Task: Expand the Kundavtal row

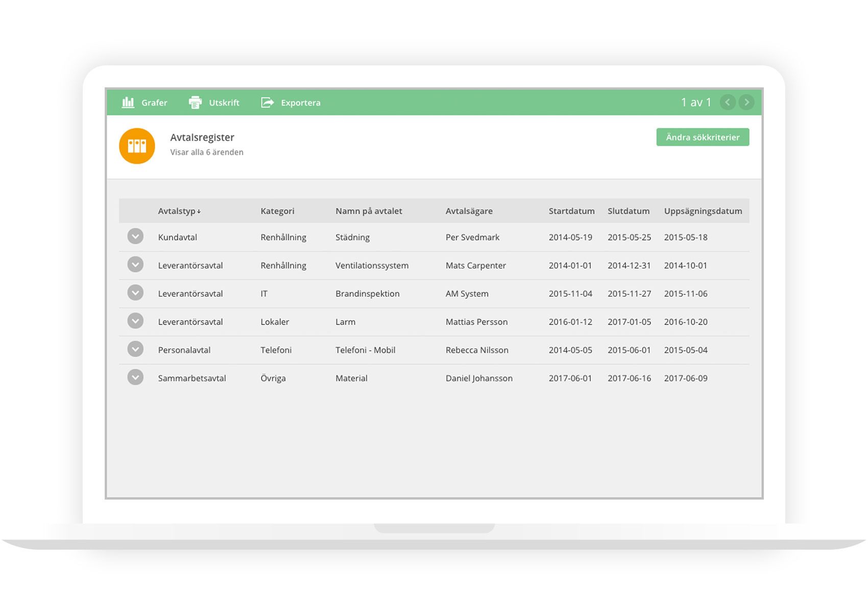Action: 135,237
